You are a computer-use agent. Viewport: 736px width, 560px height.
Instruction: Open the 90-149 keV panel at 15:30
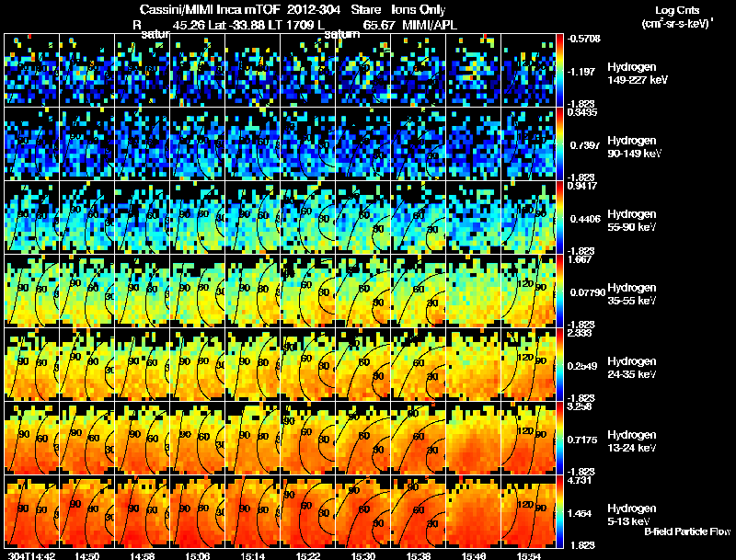(362, 143)
